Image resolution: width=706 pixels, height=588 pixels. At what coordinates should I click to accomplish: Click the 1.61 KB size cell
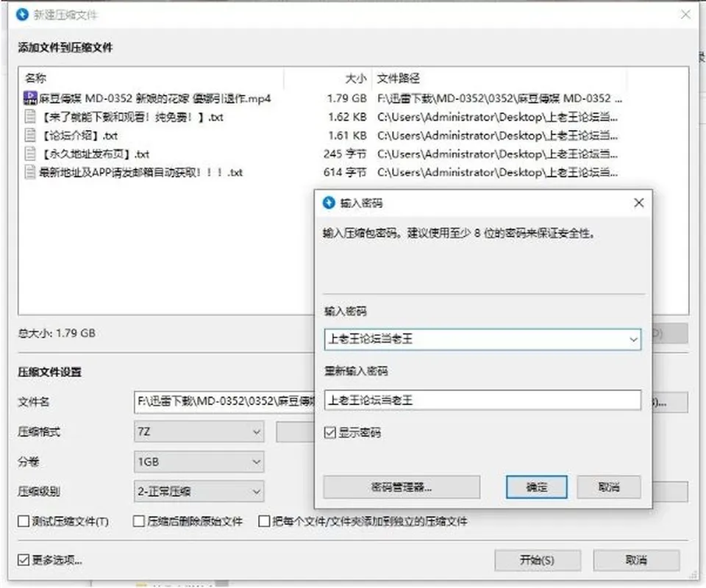tap(347, 135)
